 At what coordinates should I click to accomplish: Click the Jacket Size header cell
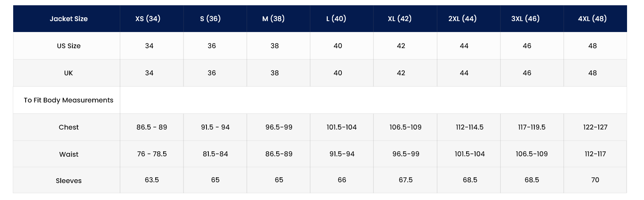click(69, 19)
